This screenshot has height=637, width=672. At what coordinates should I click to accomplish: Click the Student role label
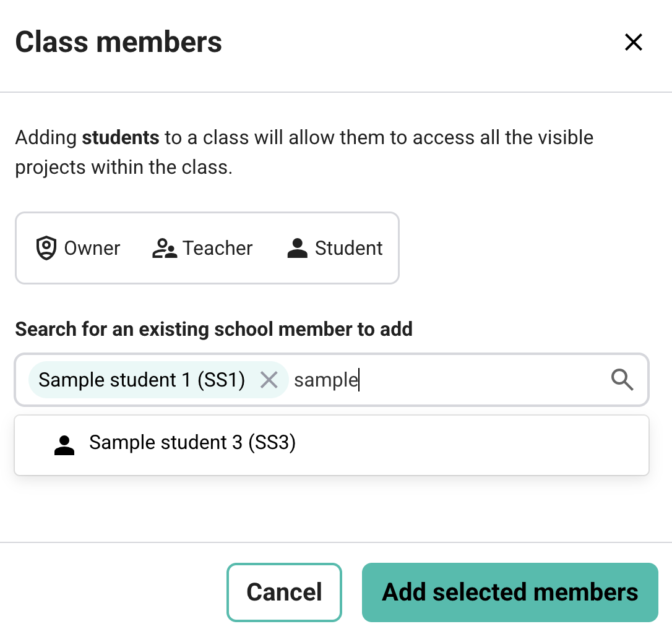(x=348, y=249)
